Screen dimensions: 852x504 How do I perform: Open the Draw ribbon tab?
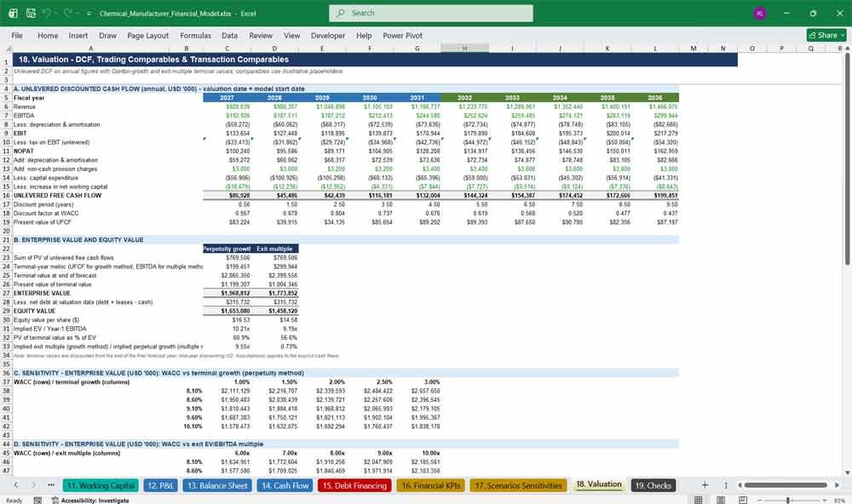[x=107, y=35]
